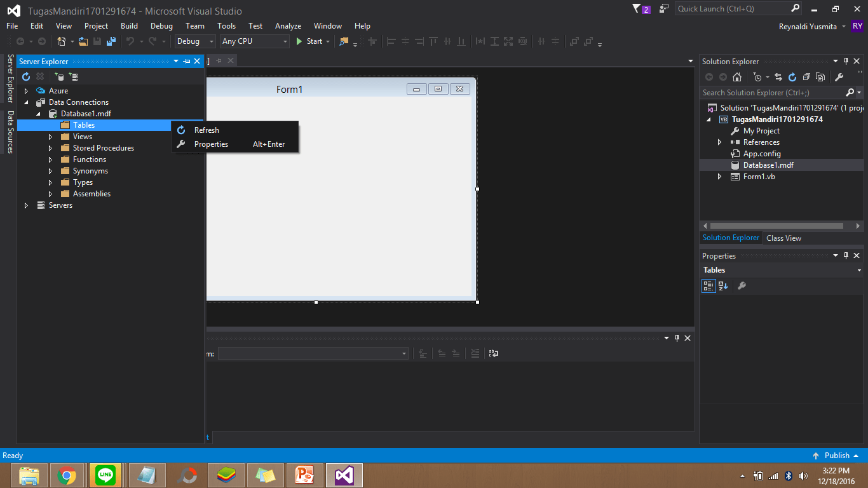The width and height of the screenshot is (868, 488).
Task: Open the Tools menu
Action: pyautogui.click(x=226, y=26)
